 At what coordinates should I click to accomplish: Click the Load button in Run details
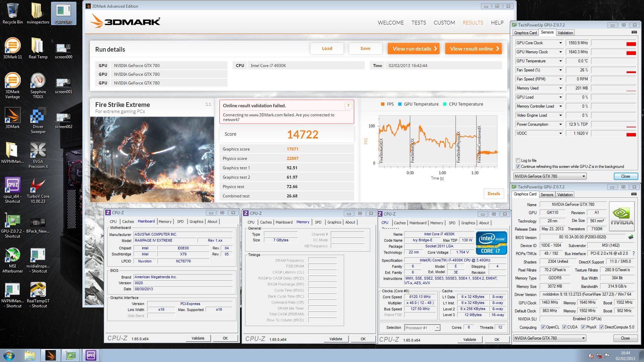coord(327,49)
